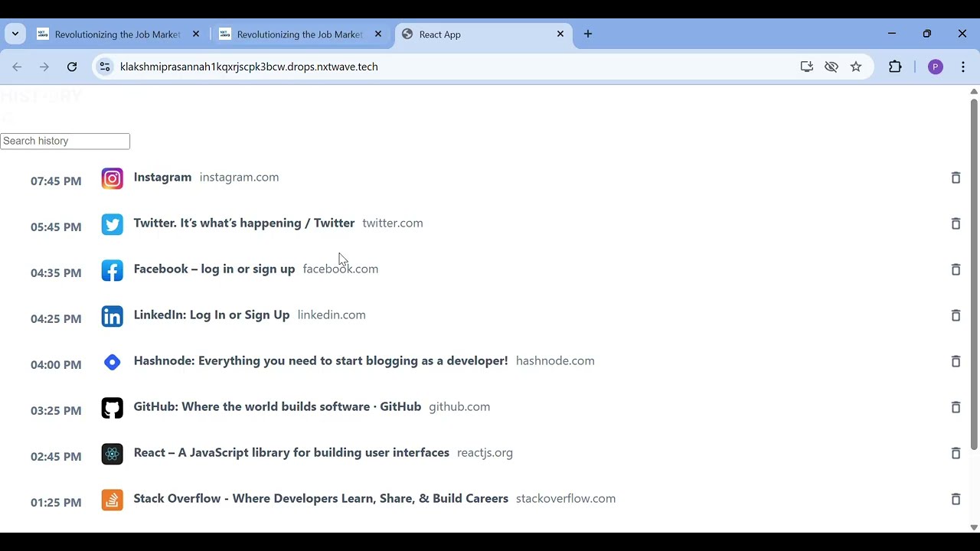
Task: Click the React atom logo icon
Action: pyautogui.click(x=112, y=454)
